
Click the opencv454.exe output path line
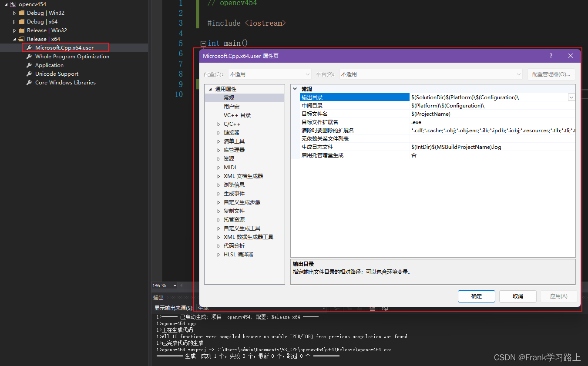tap(274, 349)
